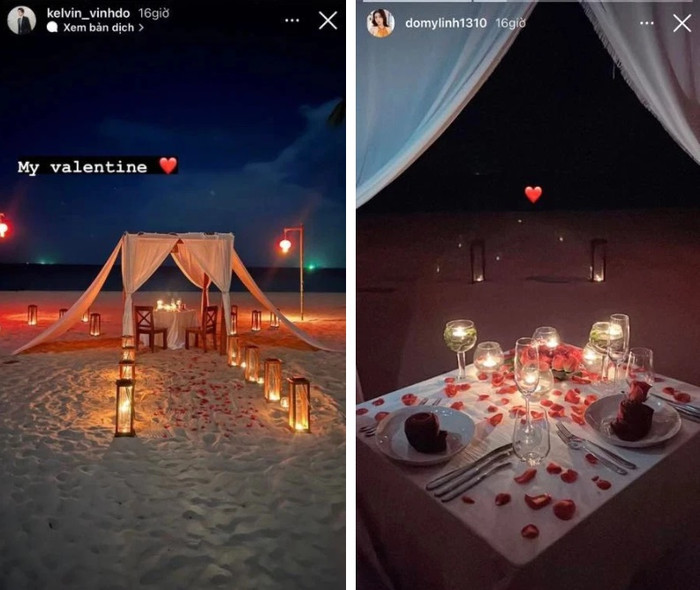Tap the red heart sticker in domylinh1310 story
Image resolution: width=700 pixels, height=590 pixels.
point(533,194)
